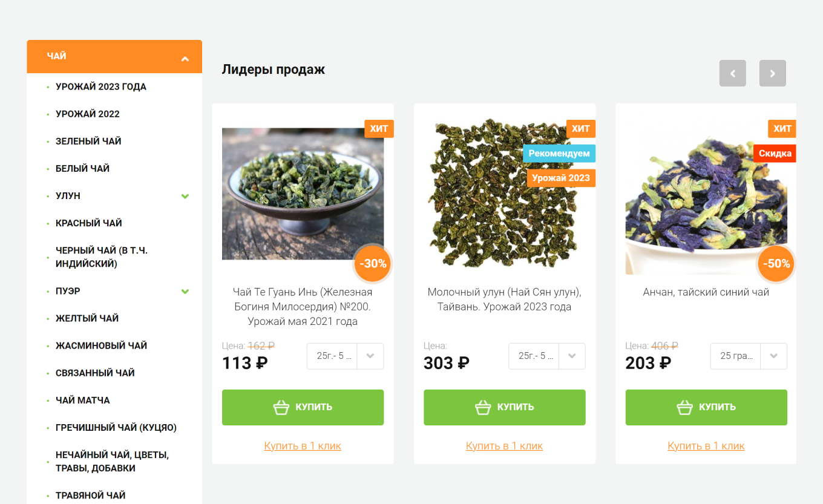Click the Скидка badge on Анчан tea
This screenshot has height=504, width=823.
[775, 154]
